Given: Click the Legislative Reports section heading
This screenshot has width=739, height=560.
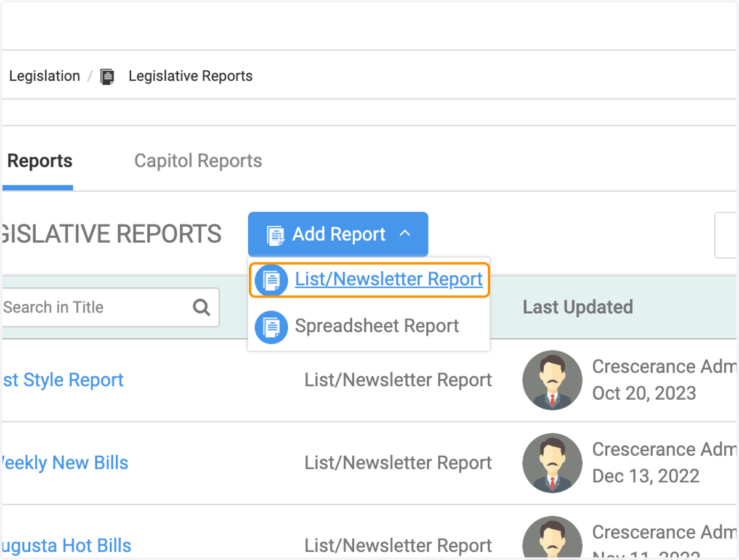Looking at the screenshot, I should pos(111,234).
